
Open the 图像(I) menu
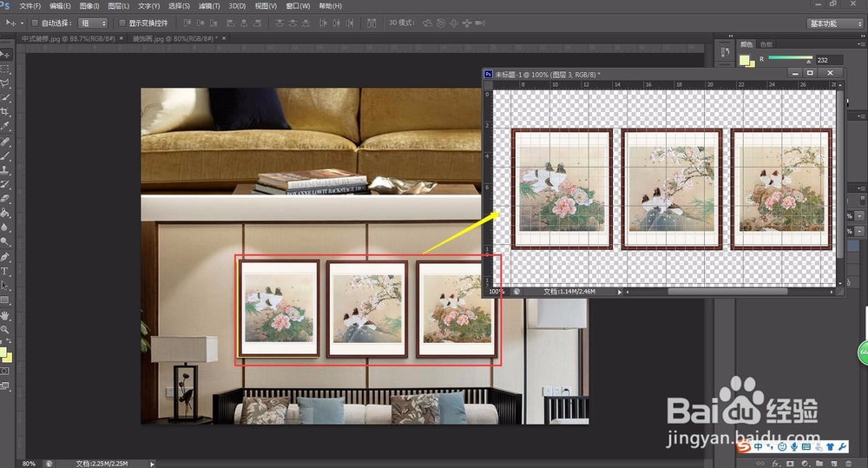tap(89, 6)
